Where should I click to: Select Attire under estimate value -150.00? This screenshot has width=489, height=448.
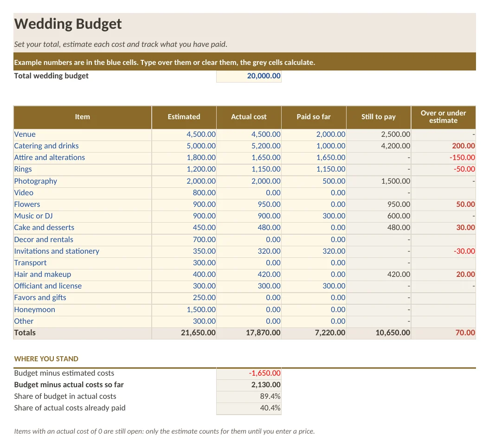(x=444, y=158)
